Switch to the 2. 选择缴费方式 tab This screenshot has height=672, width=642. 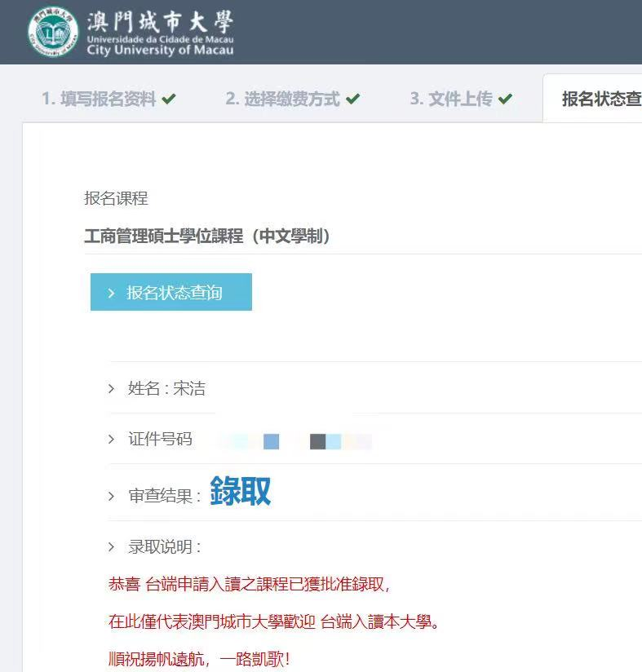click(282, 99)
